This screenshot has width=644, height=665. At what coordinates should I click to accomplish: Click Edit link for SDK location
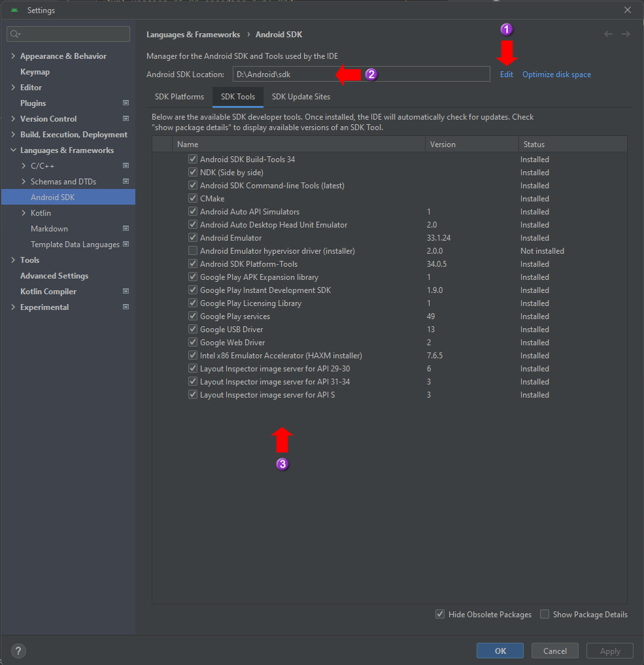click(506, 75)
